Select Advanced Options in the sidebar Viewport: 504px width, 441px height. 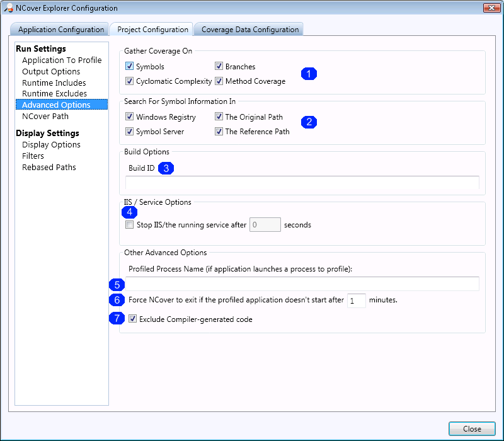[x=61, y=105]
